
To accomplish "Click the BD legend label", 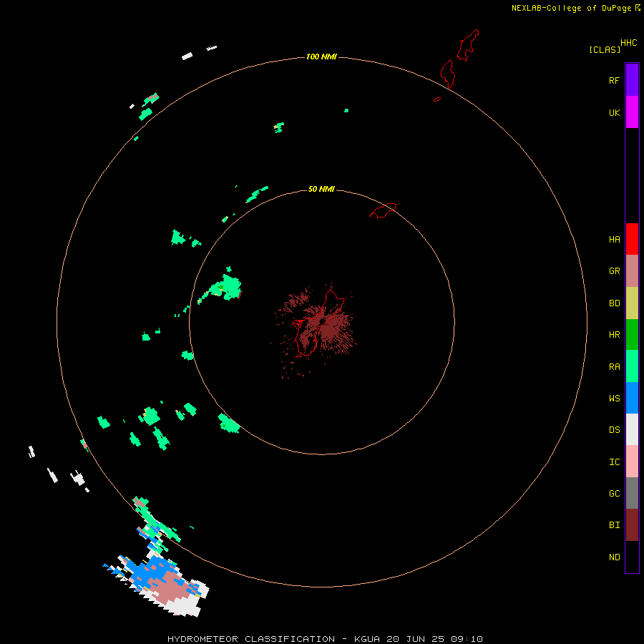I will coord(614,303).
